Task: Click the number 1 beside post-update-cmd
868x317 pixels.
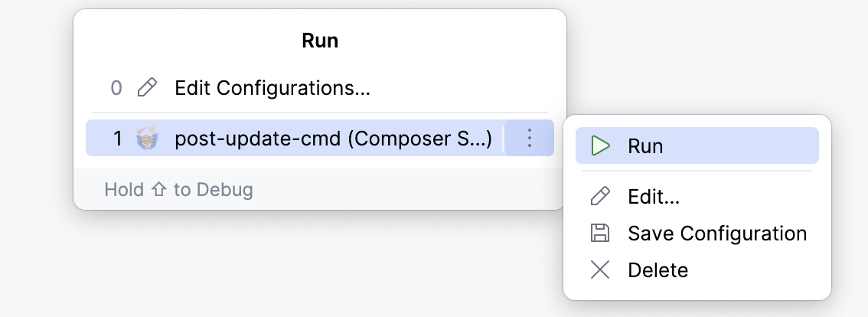Action: tap(117, 139)
